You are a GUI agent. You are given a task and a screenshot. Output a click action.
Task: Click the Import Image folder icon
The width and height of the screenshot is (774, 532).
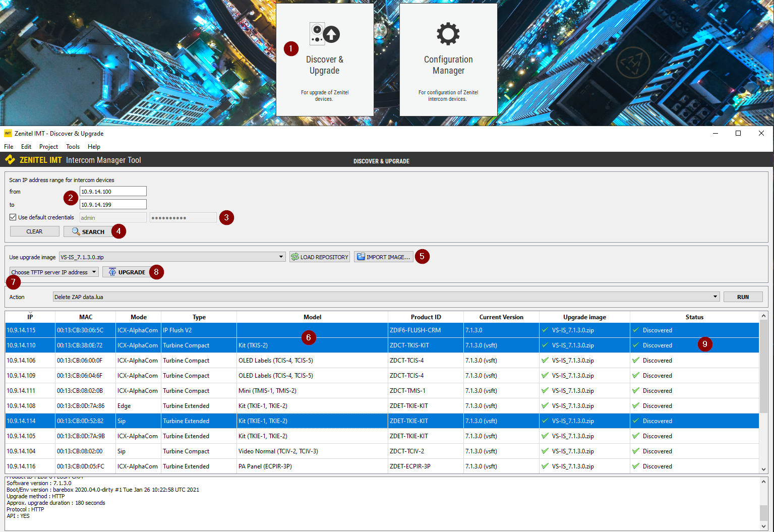[x=361, y=257]
